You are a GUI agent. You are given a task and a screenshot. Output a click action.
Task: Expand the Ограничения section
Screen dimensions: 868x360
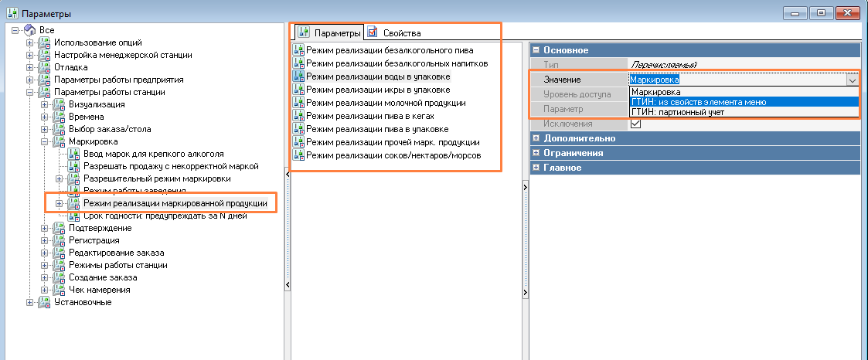pos(536,153)
